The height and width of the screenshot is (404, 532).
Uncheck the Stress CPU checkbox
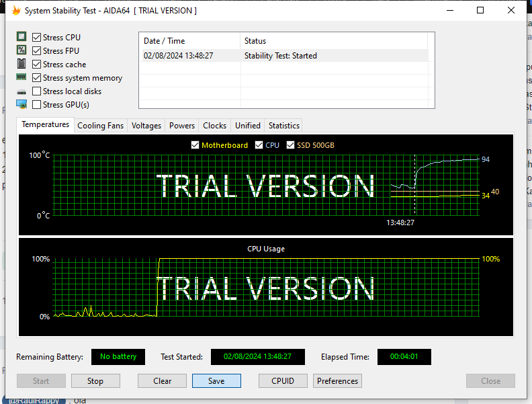[x=37, y=38]
